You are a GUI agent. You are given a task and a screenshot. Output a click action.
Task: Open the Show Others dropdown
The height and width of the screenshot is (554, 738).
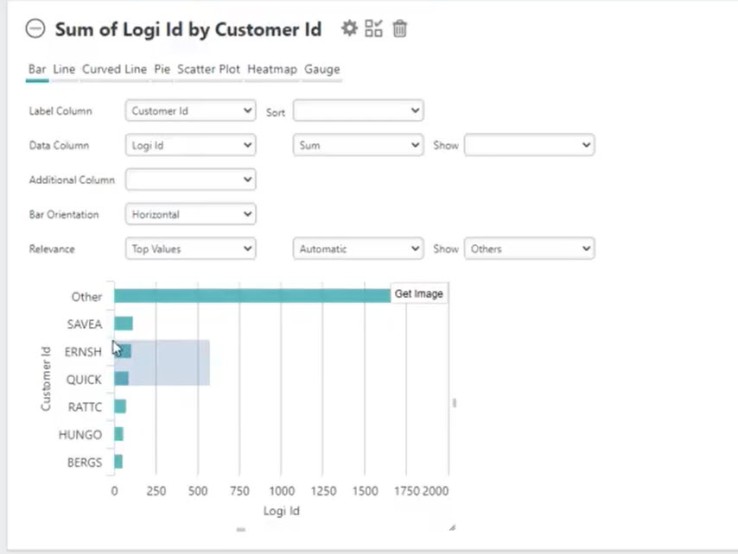tap(529, 249)
